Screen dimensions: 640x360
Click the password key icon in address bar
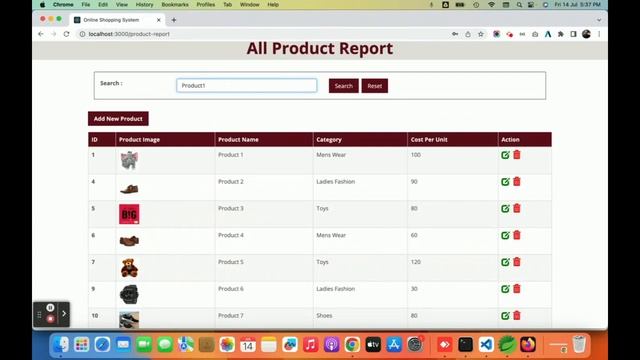pyautogui.click(x=455, y=34)
